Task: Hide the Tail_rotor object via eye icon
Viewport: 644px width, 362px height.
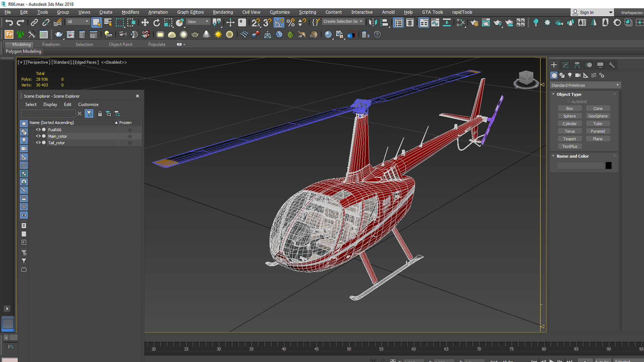Action: coord(38,143)
